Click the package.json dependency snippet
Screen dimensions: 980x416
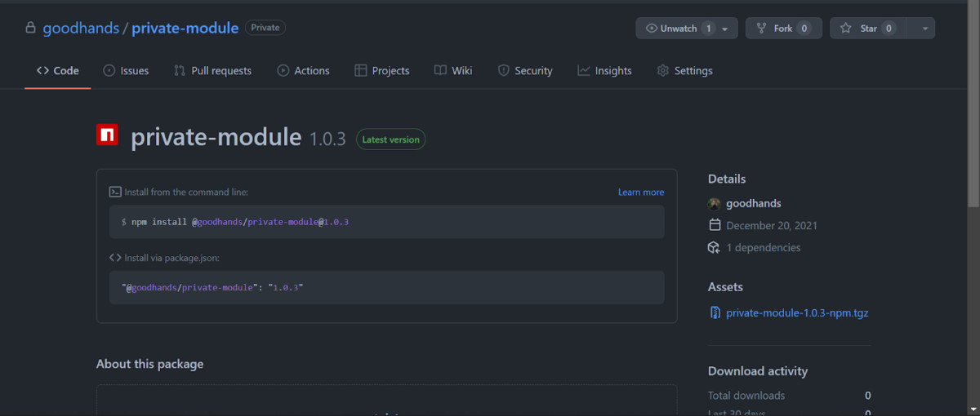pos(387,288)
